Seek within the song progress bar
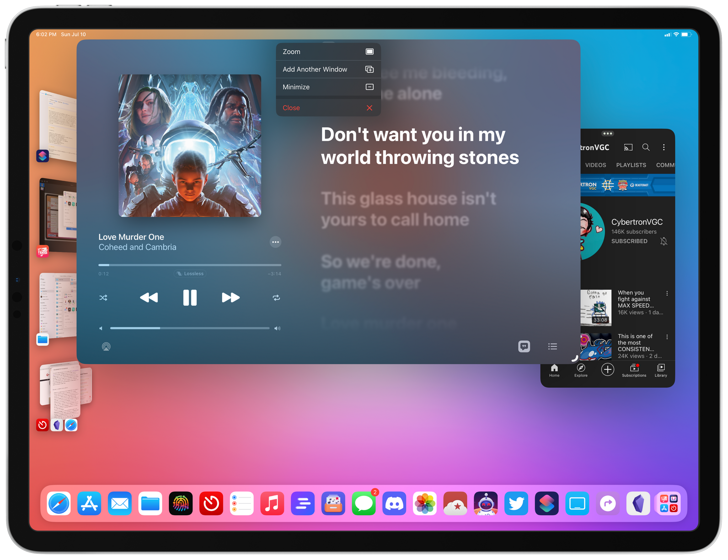728x560 pixels. coord(190,265)
